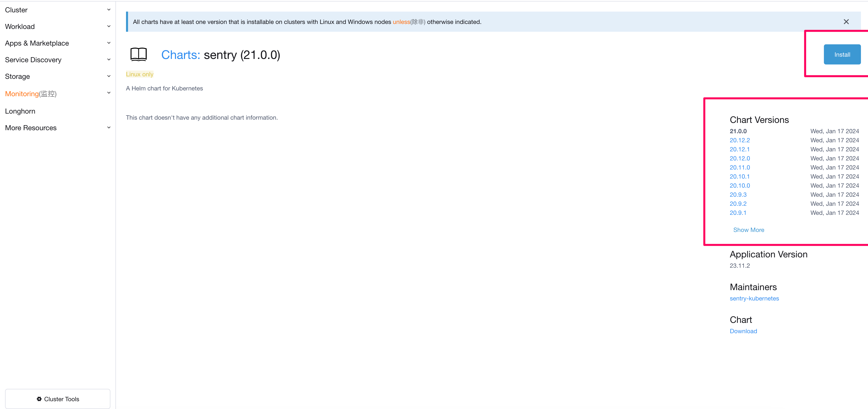Follow the Charts: breadcrumb link

[181, 55]
